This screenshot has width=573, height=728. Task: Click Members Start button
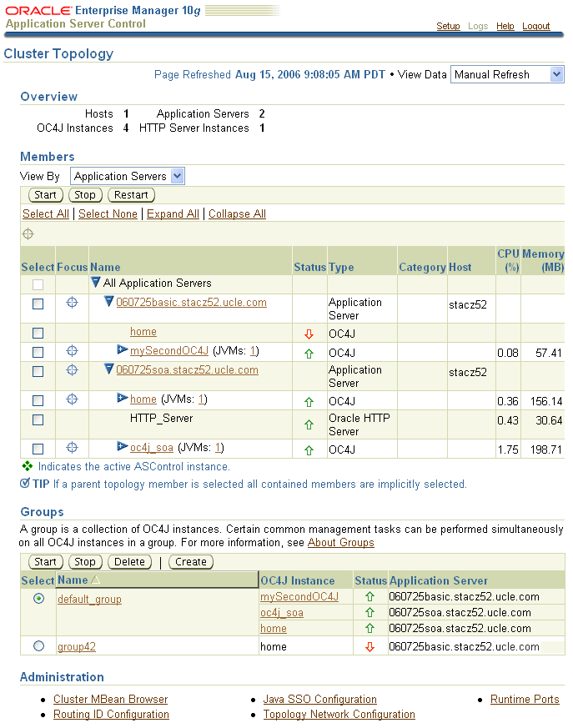46,195
